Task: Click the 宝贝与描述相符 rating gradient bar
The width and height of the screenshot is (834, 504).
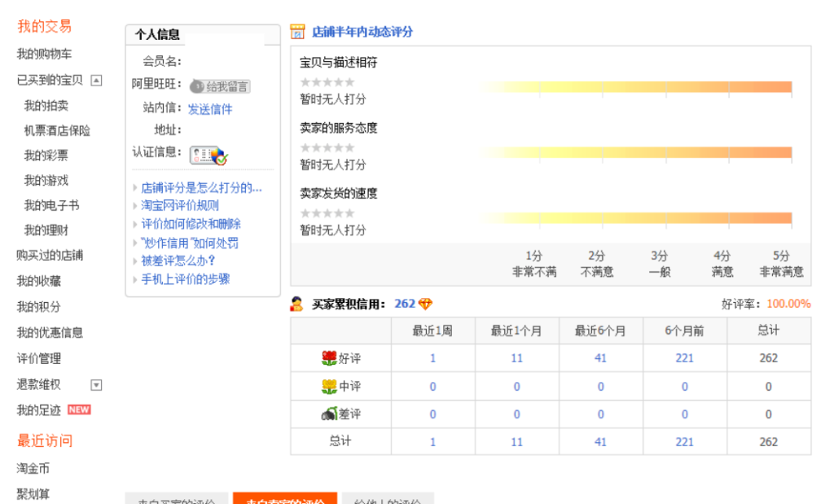Action: 635,86
